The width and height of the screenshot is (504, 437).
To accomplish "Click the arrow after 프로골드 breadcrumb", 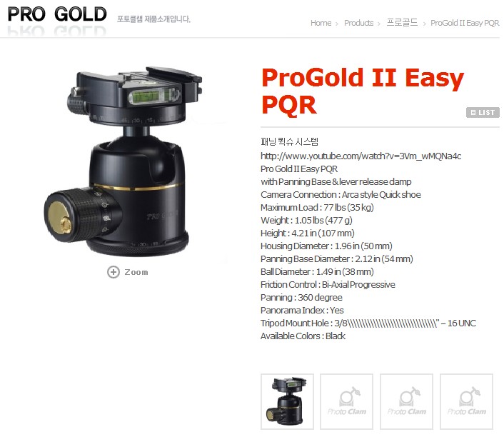I will tap(424, 24).
